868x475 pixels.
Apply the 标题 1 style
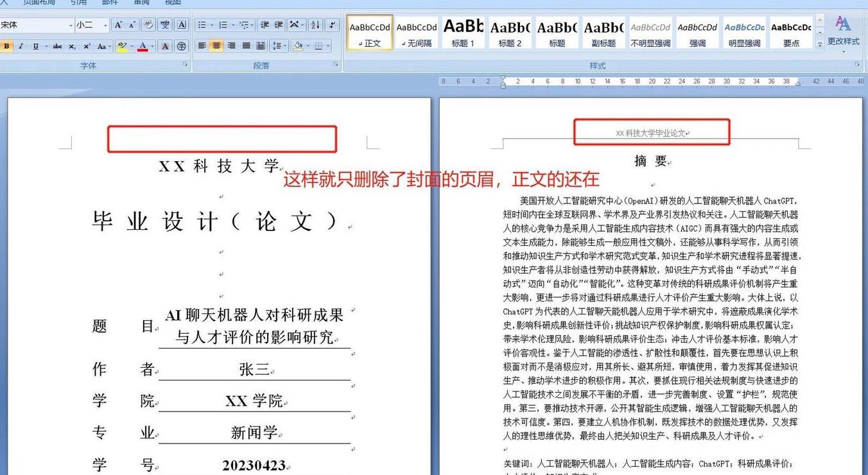(x=464, y=33)
